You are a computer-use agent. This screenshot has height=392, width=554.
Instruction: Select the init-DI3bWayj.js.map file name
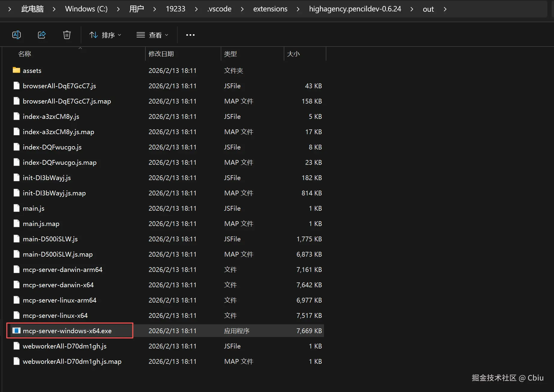[x=54, y=193]
